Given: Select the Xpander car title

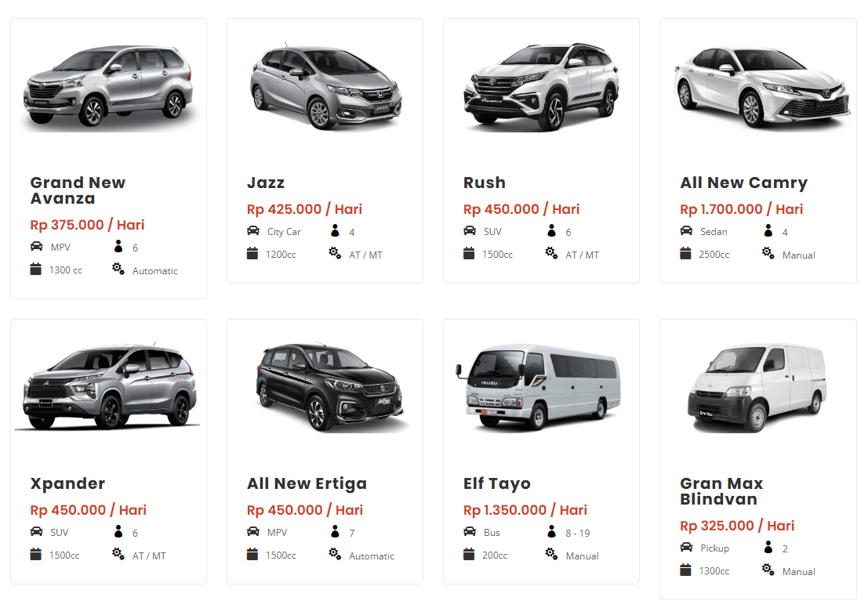Looking at the screenshot, I should point(67,483).
